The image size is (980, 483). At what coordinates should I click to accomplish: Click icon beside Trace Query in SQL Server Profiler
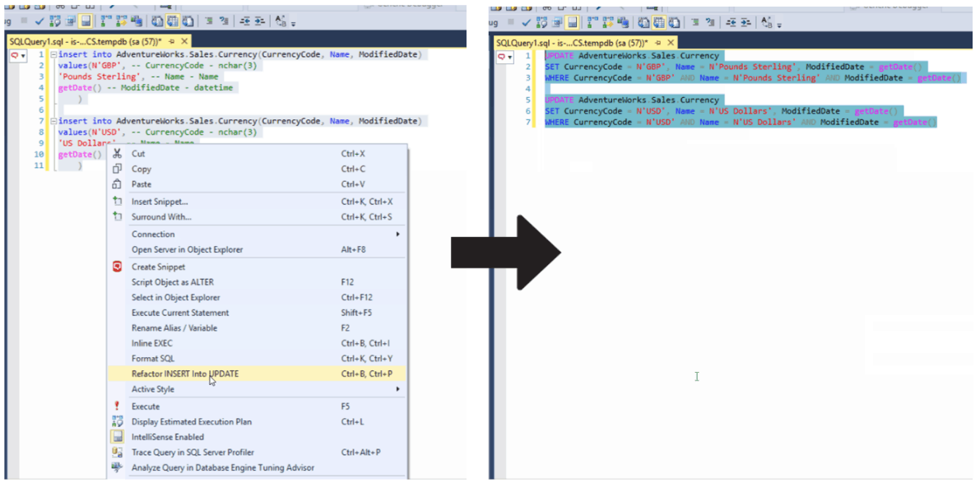pyautogui.click(x=117, y=452)
